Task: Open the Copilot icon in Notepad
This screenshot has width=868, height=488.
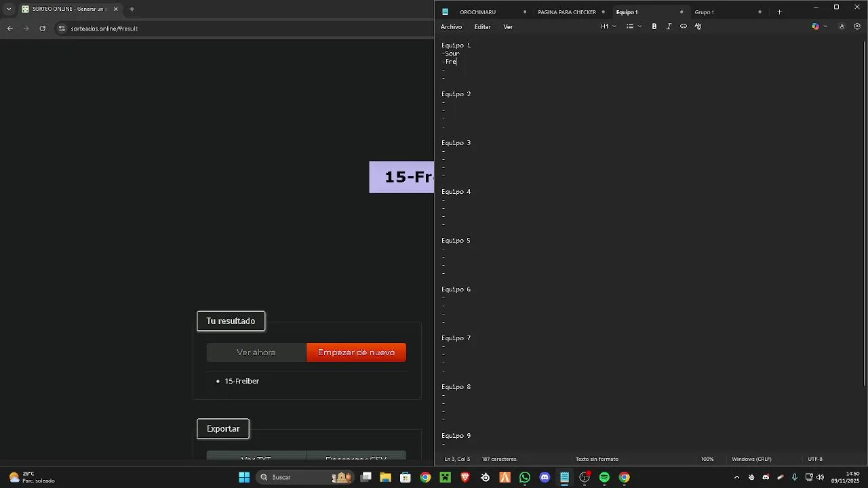Action: coord(816,26)
